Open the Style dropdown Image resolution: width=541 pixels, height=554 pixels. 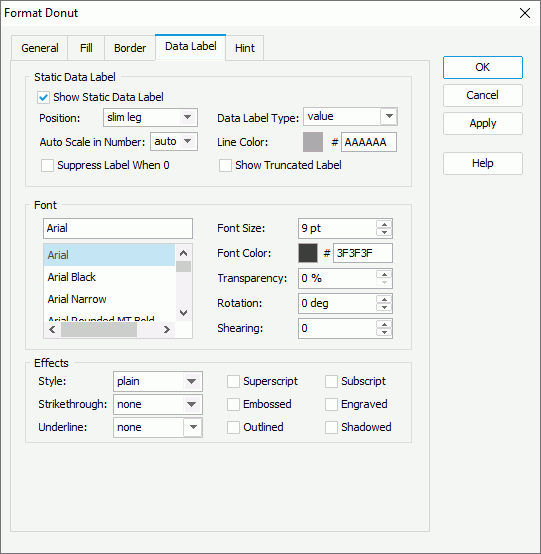(158, 382)
